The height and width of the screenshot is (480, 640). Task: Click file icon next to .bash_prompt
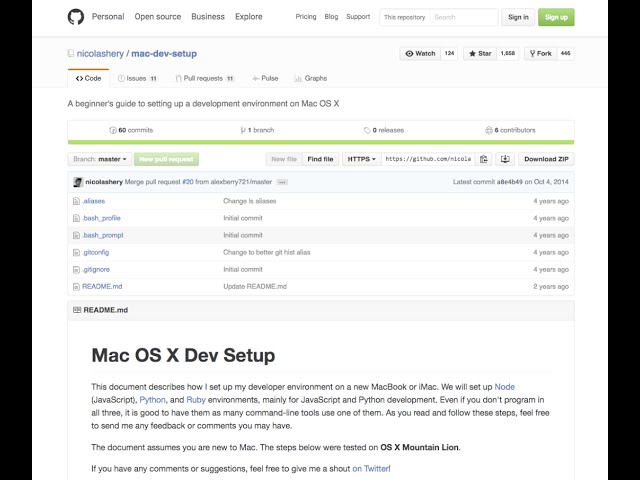pos(76,236)
